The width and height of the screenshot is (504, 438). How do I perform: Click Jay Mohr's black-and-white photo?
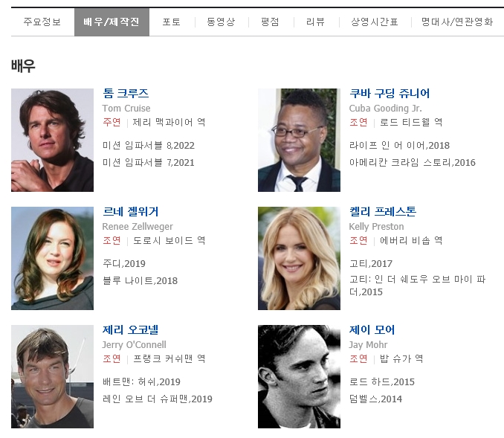point(299,376)
